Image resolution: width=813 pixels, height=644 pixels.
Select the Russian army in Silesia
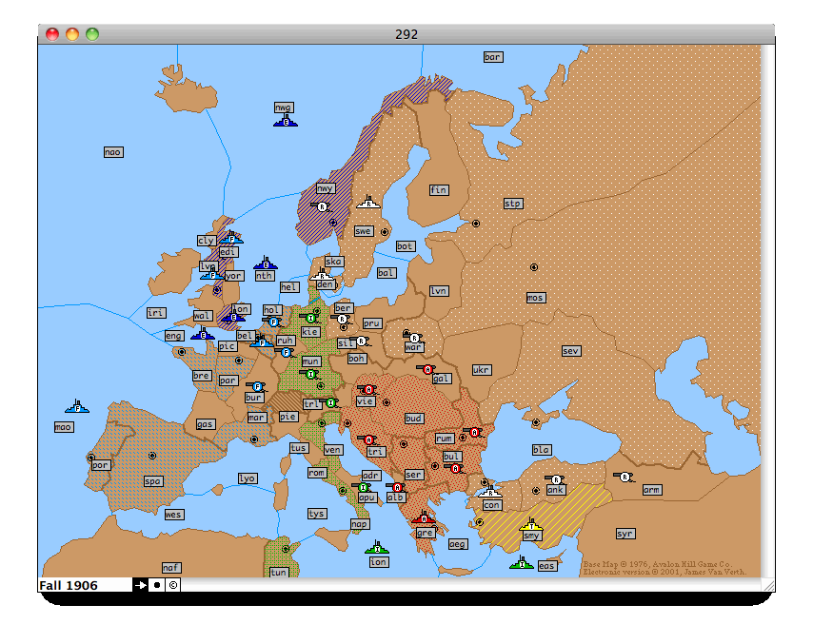point(361,341)
